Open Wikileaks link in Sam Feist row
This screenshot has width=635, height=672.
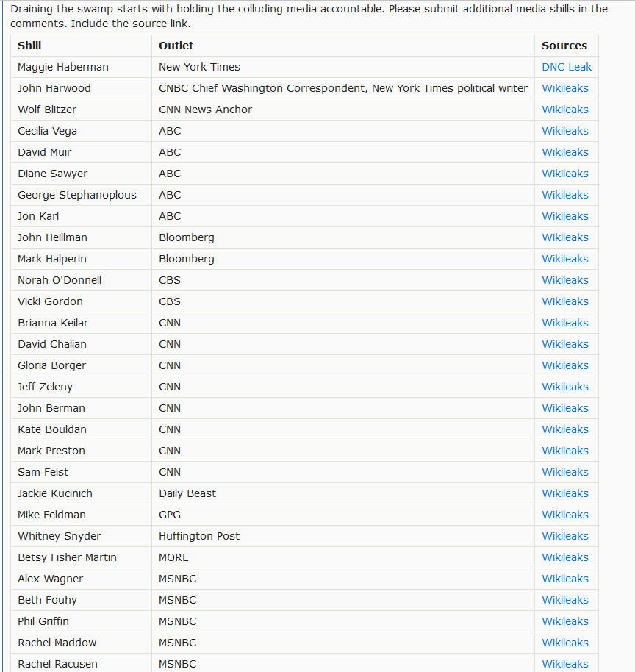pyautogui.click(x=564, y=472)
